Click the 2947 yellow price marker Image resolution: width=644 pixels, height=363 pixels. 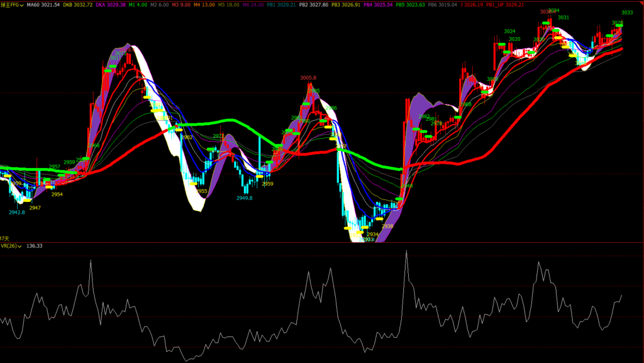(35, 208)
